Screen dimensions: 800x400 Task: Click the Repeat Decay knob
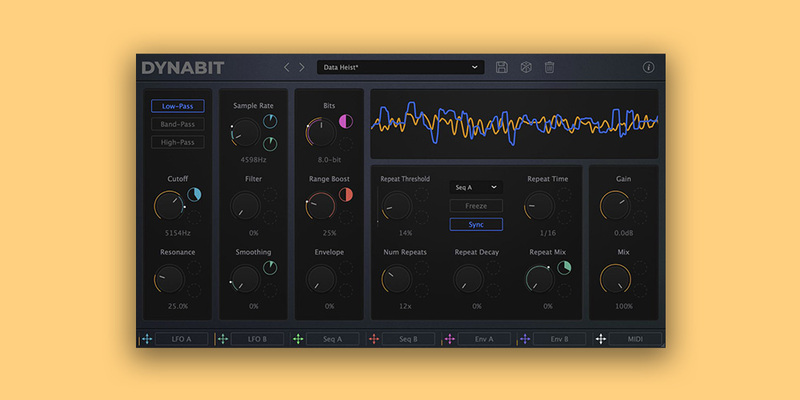[x=468, y=279]
